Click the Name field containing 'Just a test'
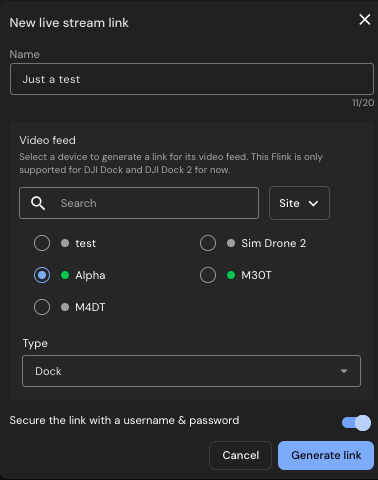Image resolution: width=378 pixels, height=480 pixels. (192, 79)
